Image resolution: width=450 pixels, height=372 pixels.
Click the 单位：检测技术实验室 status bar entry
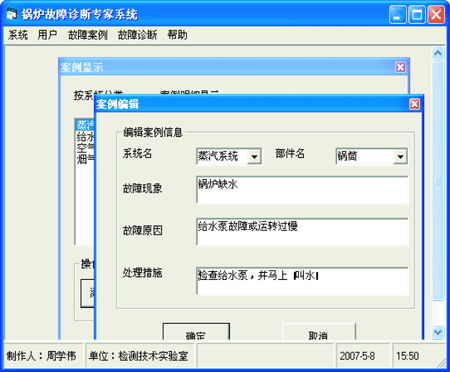point(139,356)
